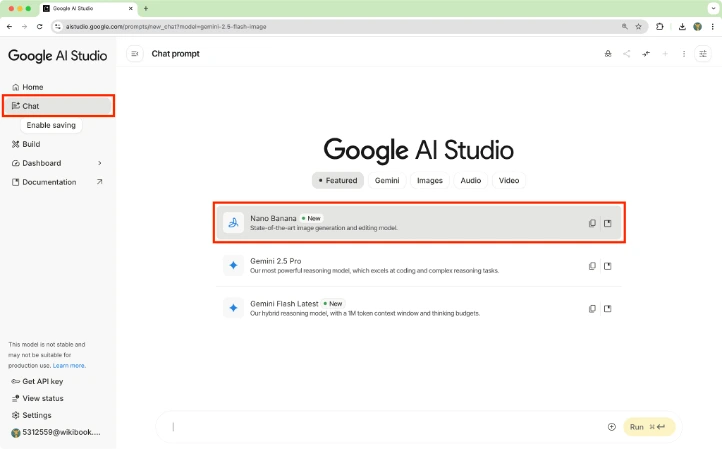The height and width of the screenshot is (450, 722).
Task: Open the browser profile avatar
Action: 697,27
